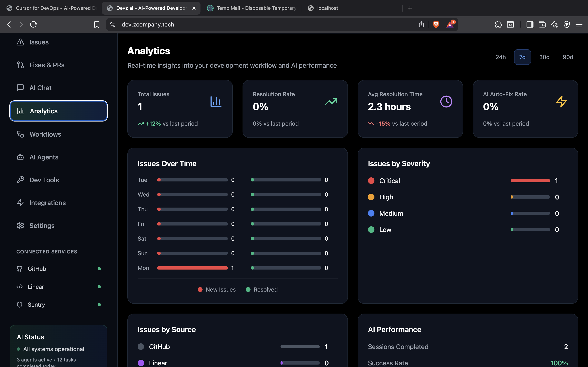Open the Issues sidebar item
Viewport: 588px width, 367px height.
pyautogui.click(x=39, y=42)
